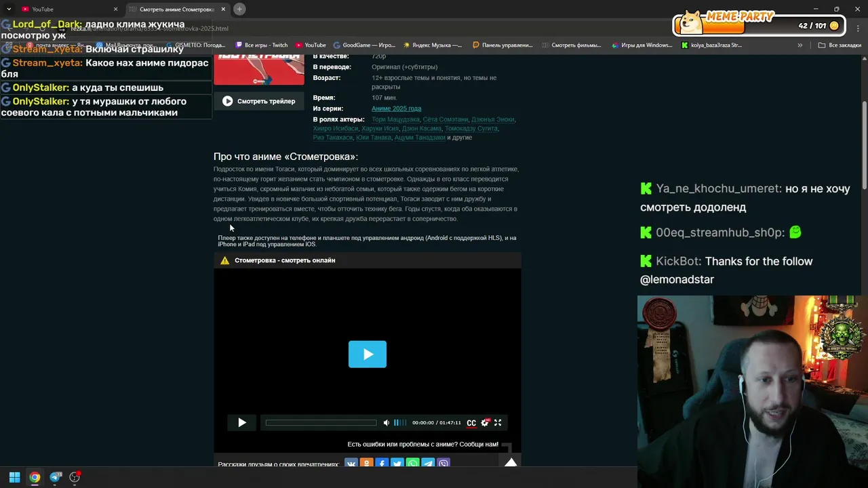Click the page vertical scrollbar

[x=864, y=146]
